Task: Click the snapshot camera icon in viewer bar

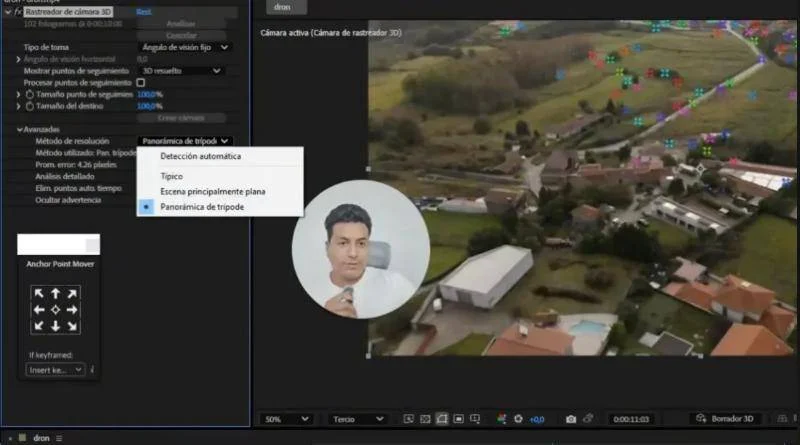Action: (571, 419)
